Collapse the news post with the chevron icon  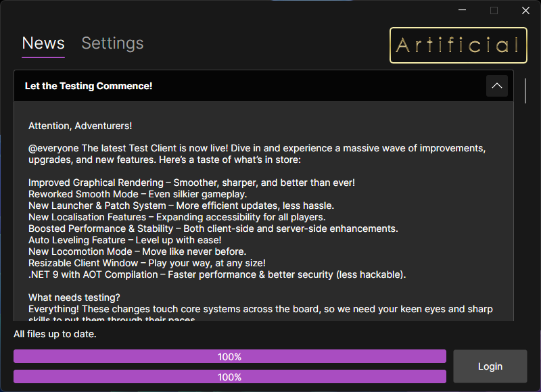click(496, 86)
